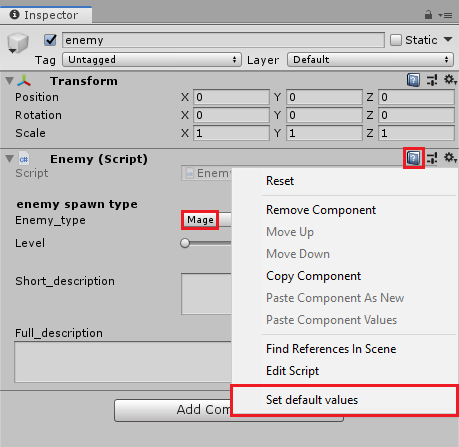The image size is (459, 447).
Task: Click the enemy name input field
Action: coord(223,40)
